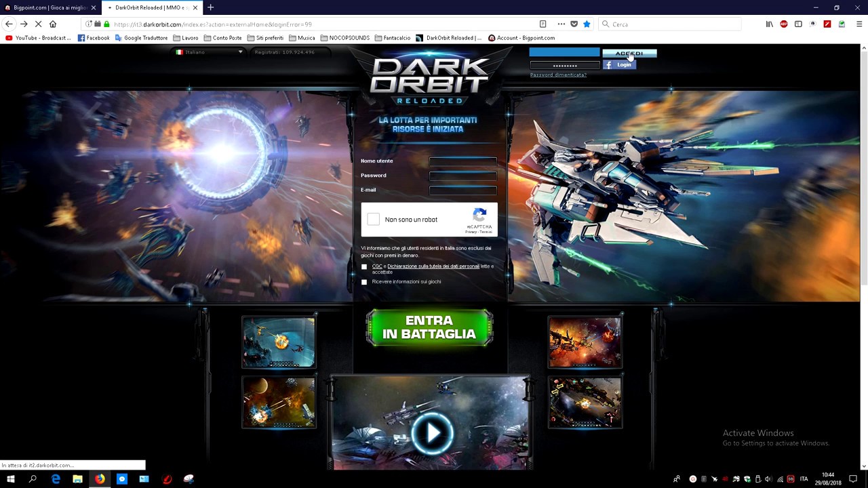868x488 pixels.
Task: Click the ACCEDI login button
Action: 629,53
